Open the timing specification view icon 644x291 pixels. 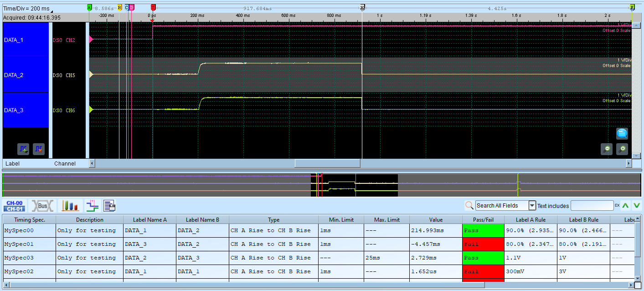click(x=93, y=206)
